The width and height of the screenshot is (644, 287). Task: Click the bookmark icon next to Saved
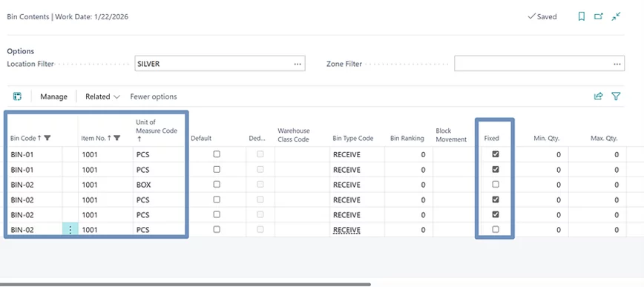click(581, 17)
